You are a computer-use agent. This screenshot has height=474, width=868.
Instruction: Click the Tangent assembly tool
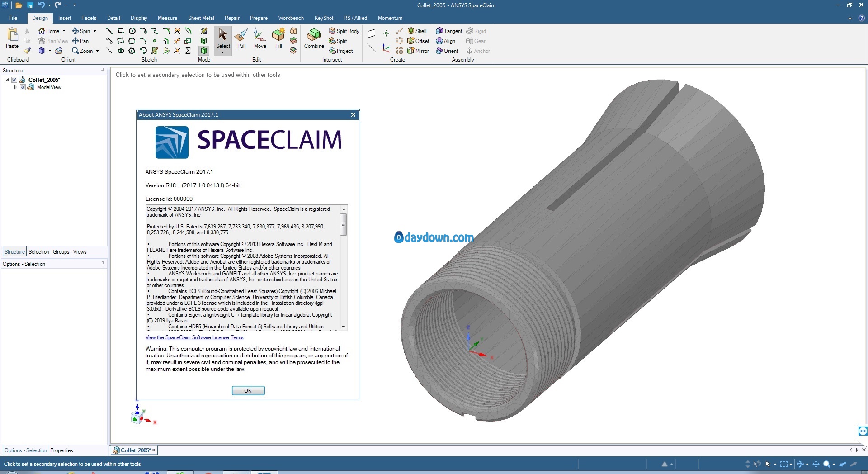coord(449,31)
